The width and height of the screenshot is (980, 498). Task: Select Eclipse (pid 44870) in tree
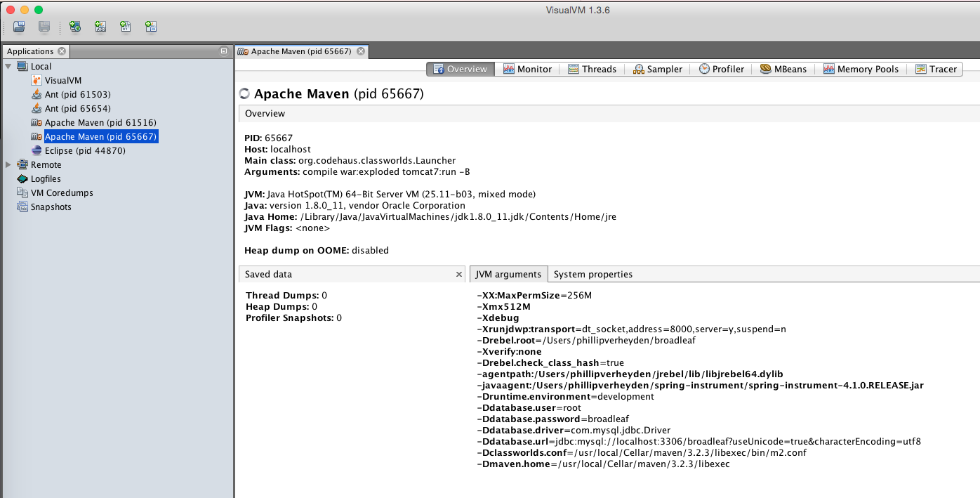[x=74, y=150]
